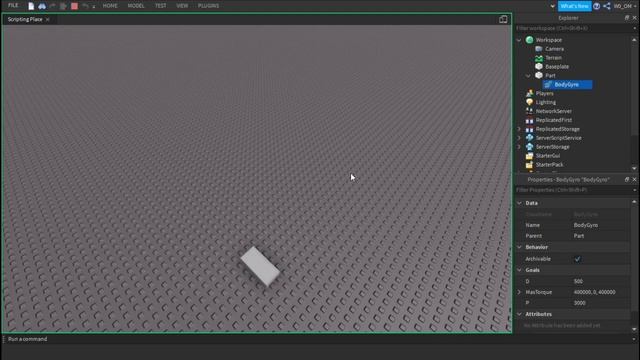Select the gray part in the viewport
The width and height of the screenshot is (640, 360).
point(260,266)
